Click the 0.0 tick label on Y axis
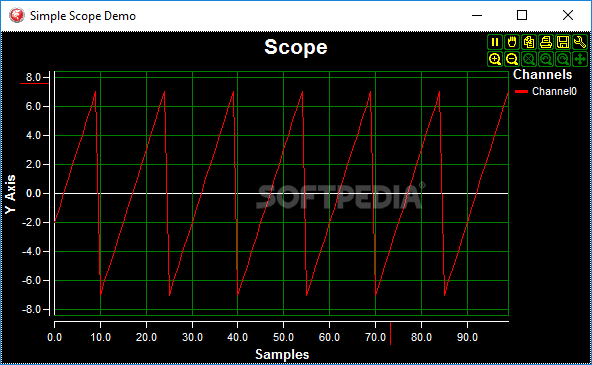592x365 pixels. pos(33,193)
